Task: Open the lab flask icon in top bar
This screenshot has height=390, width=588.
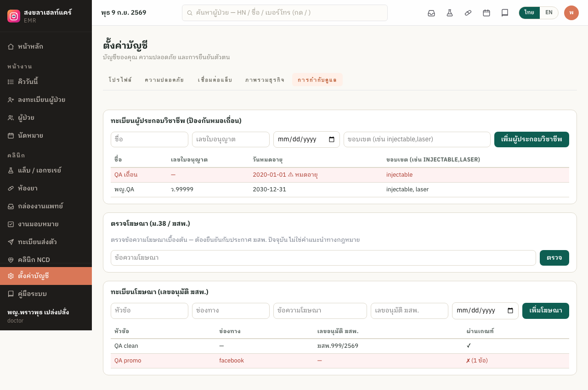Action: pos(450,13)
